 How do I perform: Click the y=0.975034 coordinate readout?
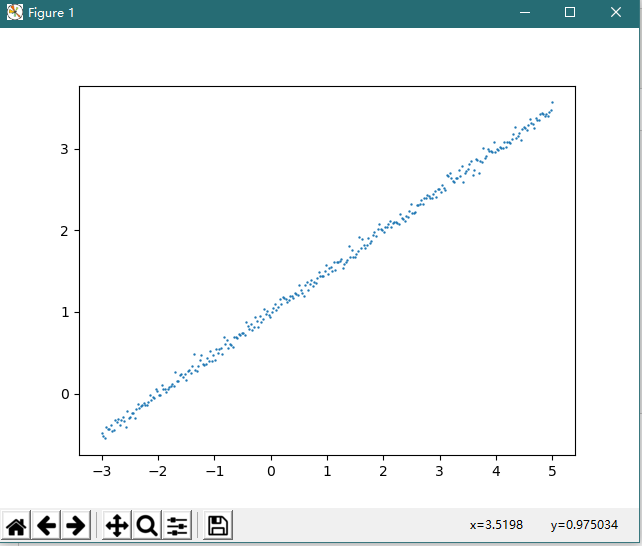tap(584, 525)
